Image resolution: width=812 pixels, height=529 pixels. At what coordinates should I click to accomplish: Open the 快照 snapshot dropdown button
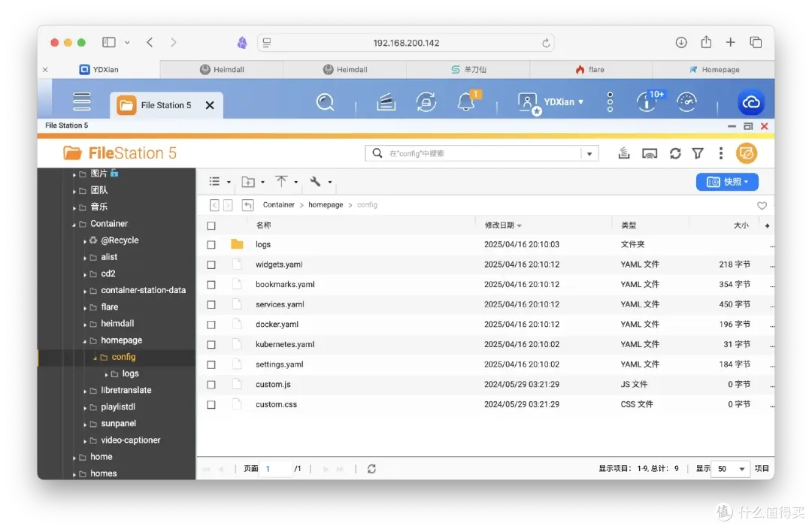pyautogui.click(x=727, y=182)
